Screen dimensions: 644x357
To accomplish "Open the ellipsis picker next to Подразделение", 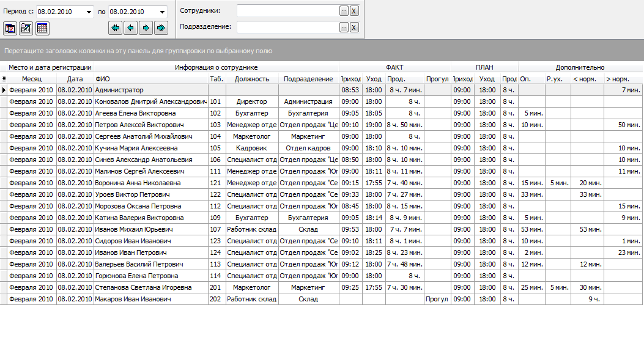I will click(344, 27).
